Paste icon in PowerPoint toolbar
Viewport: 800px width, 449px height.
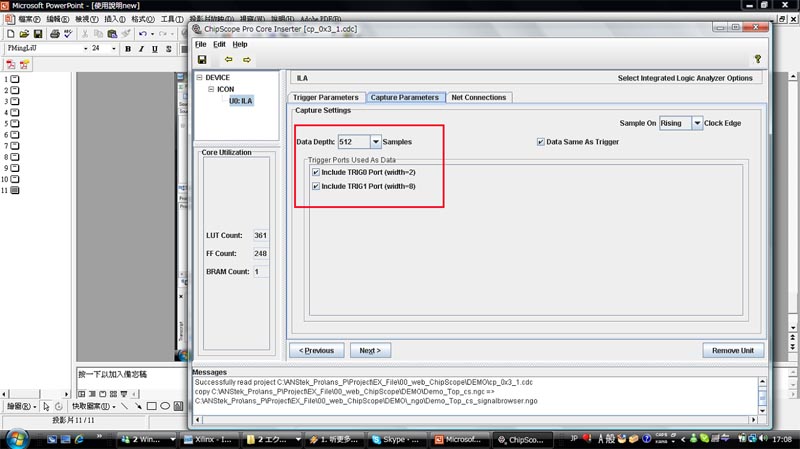112,34
